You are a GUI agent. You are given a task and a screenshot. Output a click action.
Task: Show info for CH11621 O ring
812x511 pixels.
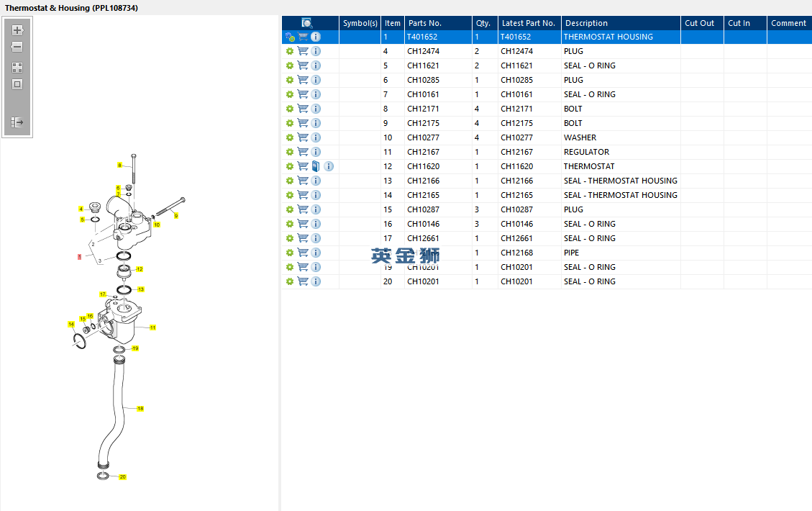(x=316, y=65)
